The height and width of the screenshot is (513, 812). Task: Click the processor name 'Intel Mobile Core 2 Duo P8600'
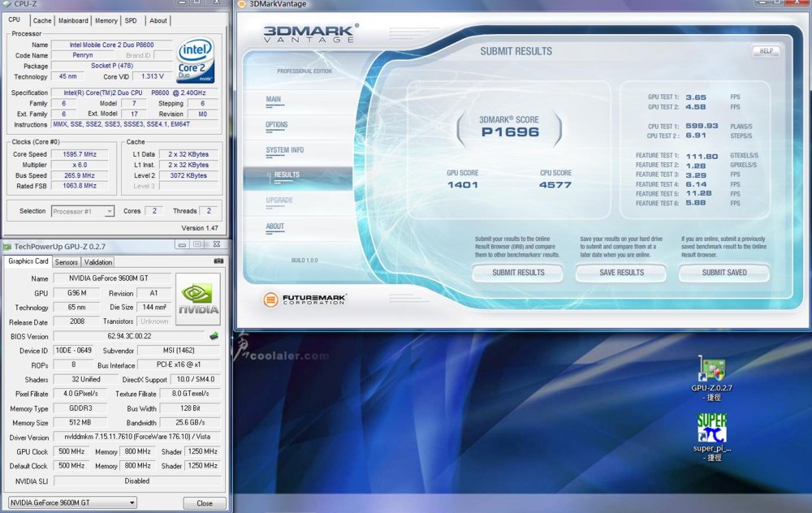click(112, 45)
